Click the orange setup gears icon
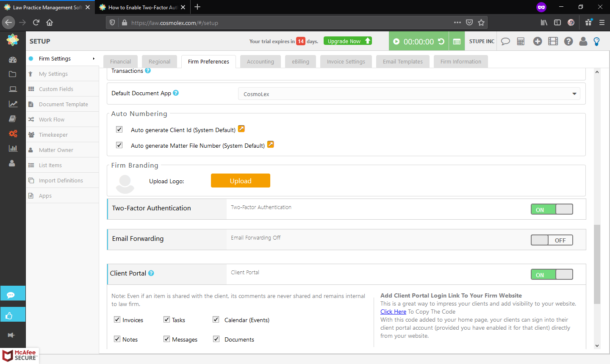The width and height of the screenshot is (610, 364). tap(13, 134)
